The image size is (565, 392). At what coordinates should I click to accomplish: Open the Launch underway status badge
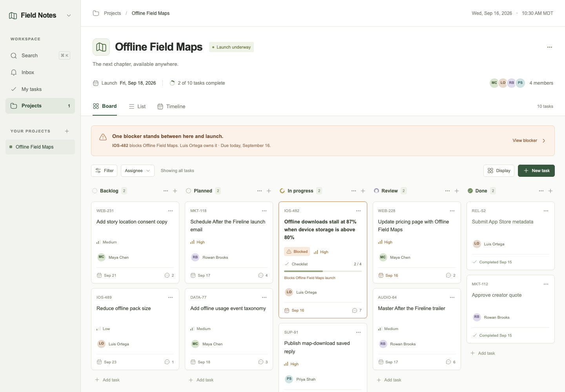point(231,47)
